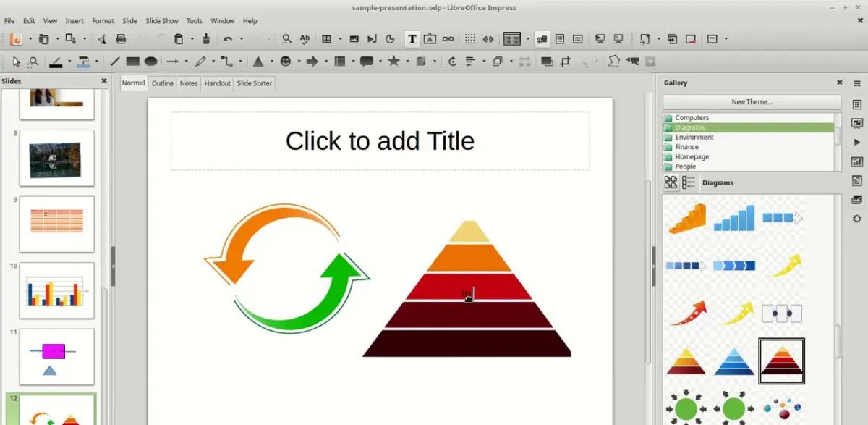Insert Hyperlink chain icon
The image size is (868, 425).
pyautogui.click(x=448, y=39)
